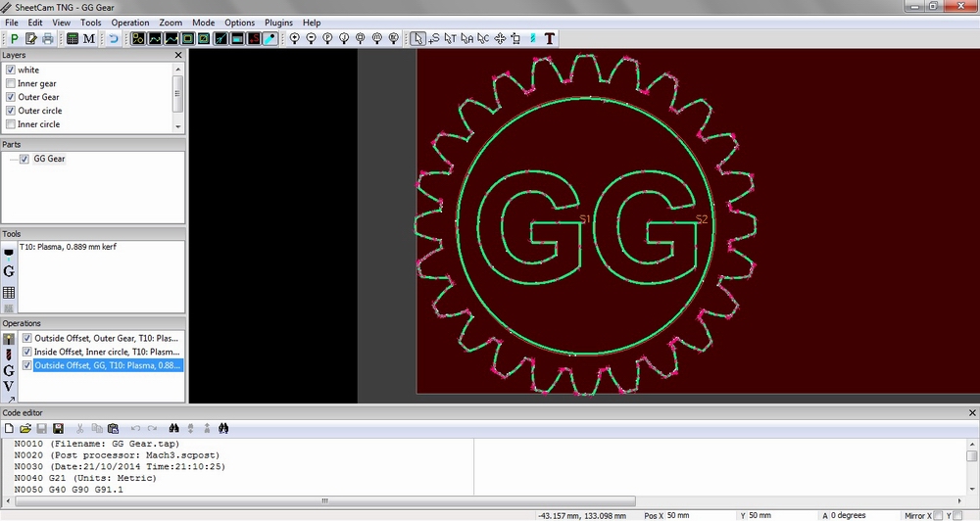The height and width of the screenshot is (521, 980).
Task: Close the Code editor panel
Action: tap(972, 413)
